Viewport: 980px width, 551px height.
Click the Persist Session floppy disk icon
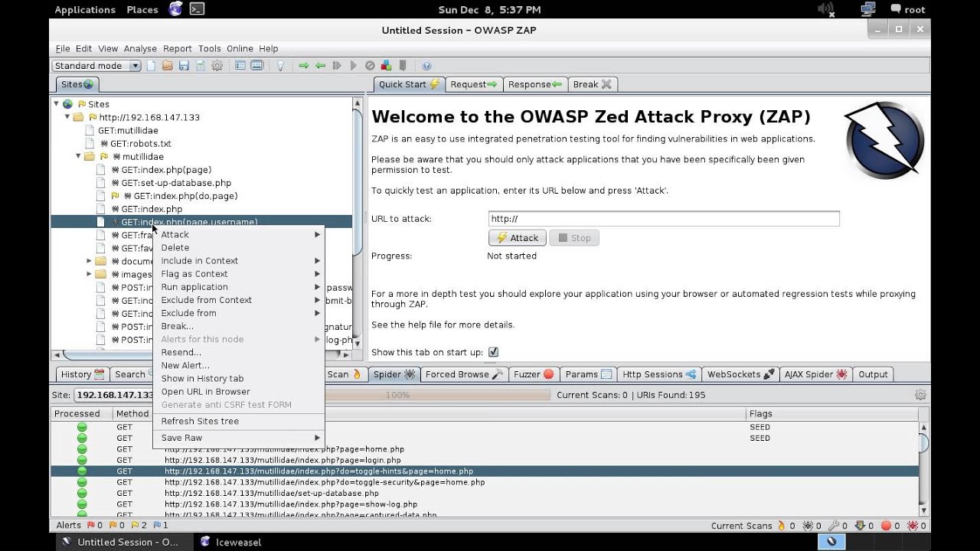coord(184,66)
